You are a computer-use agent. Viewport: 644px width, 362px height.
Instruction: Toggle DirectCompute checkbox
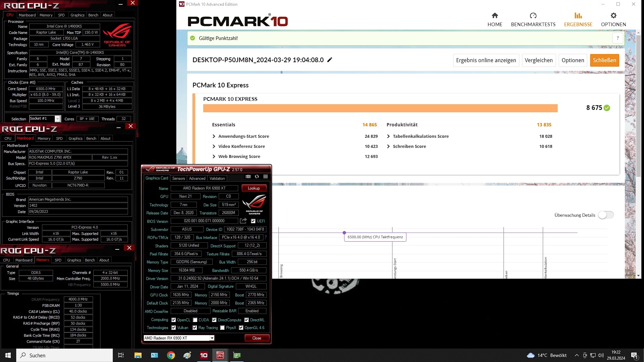(x=214, y=320)
